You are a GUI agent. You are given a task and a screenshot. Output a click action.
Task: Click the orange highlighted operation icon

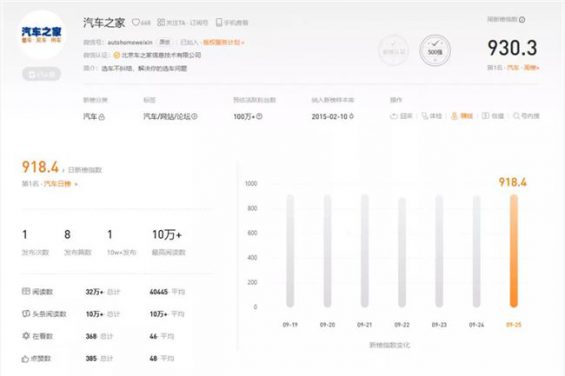[x=454, y=116]
